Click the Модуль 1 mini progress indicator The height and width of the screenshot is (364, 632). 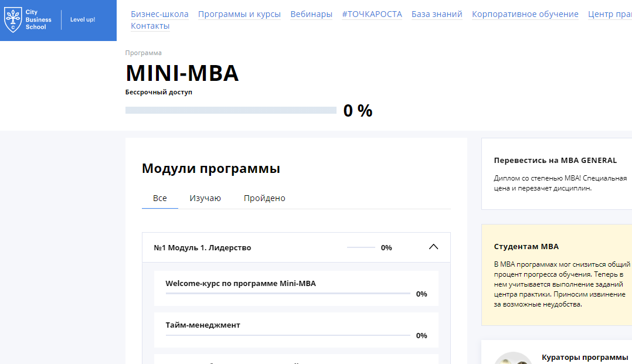point(361,247)
